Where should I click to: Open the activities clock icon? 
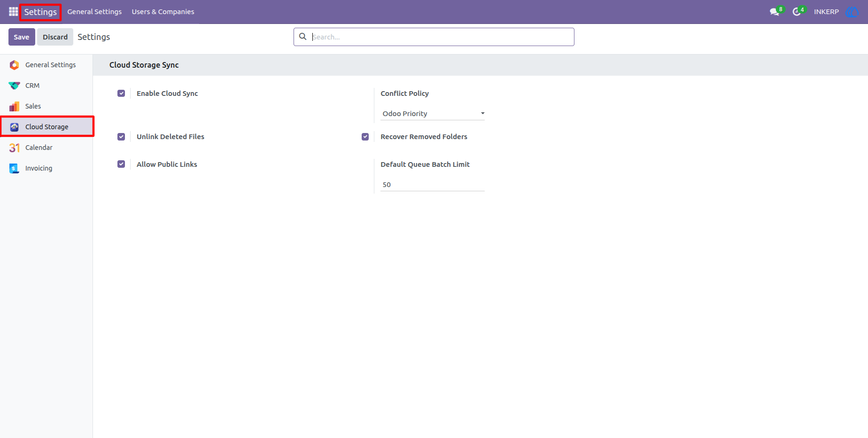(x=797, y=12)
